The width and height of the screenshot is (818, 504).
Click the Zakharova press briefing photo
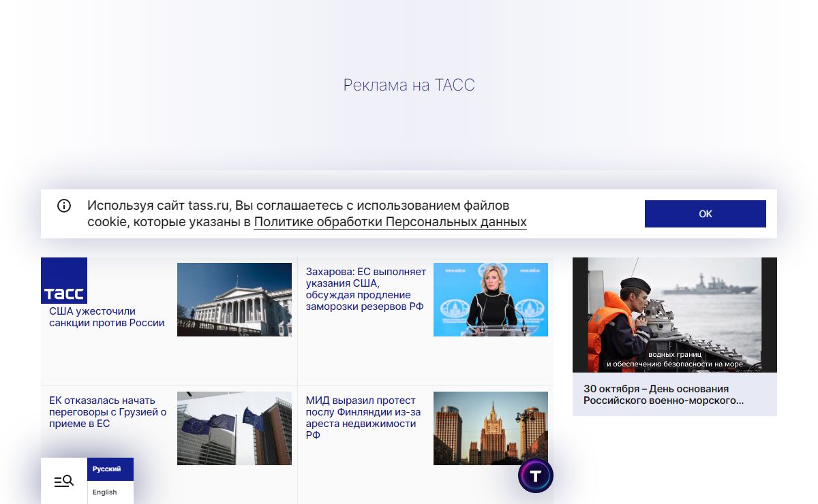point(491,300)
